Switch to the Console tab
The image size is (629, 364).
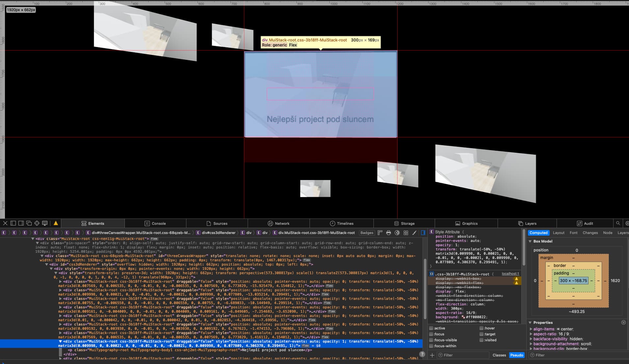click(x=156, y=223)
